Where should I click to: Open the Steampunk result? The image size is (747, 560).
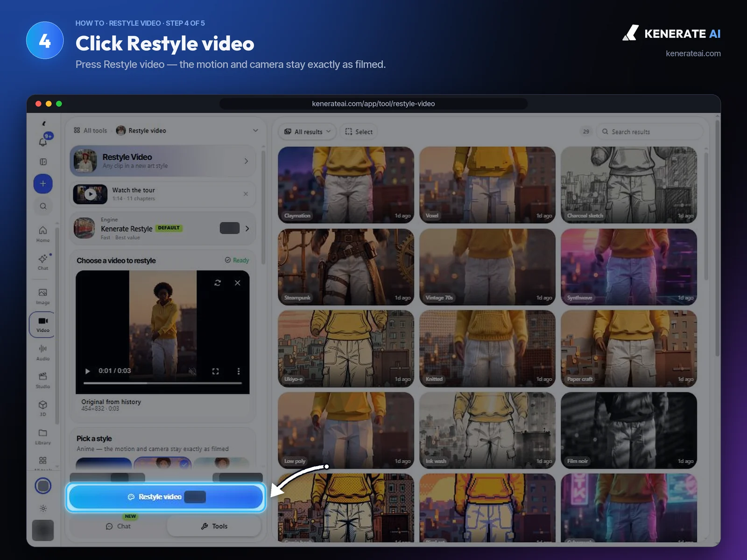tap(346, 267)
